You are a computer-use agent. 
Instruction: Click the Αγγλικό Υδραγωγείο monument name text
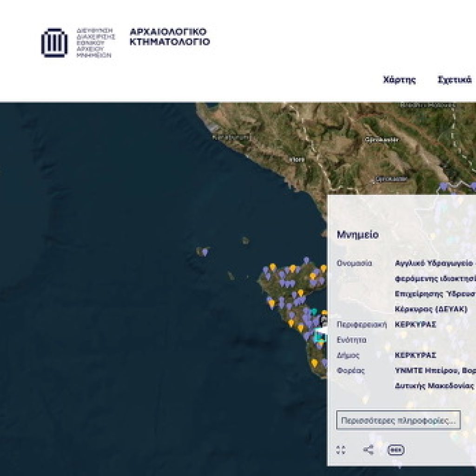tap(434, 263)
